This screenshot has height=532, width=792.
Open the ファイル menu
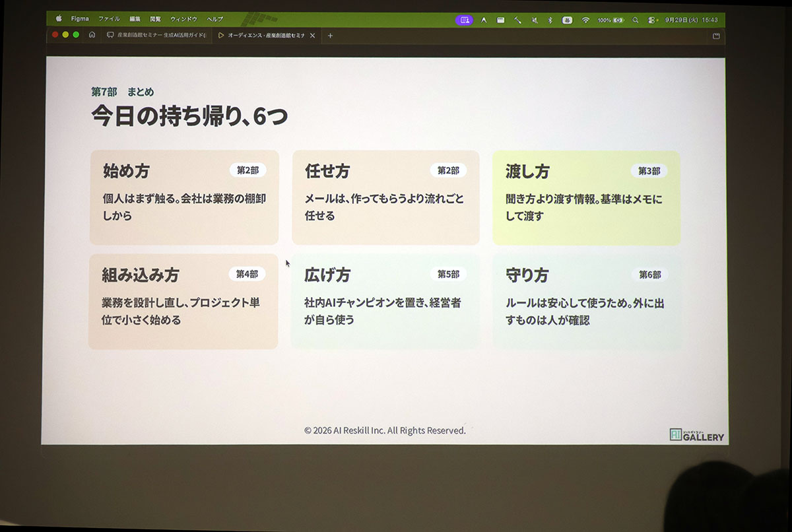(x=109, y=19)
